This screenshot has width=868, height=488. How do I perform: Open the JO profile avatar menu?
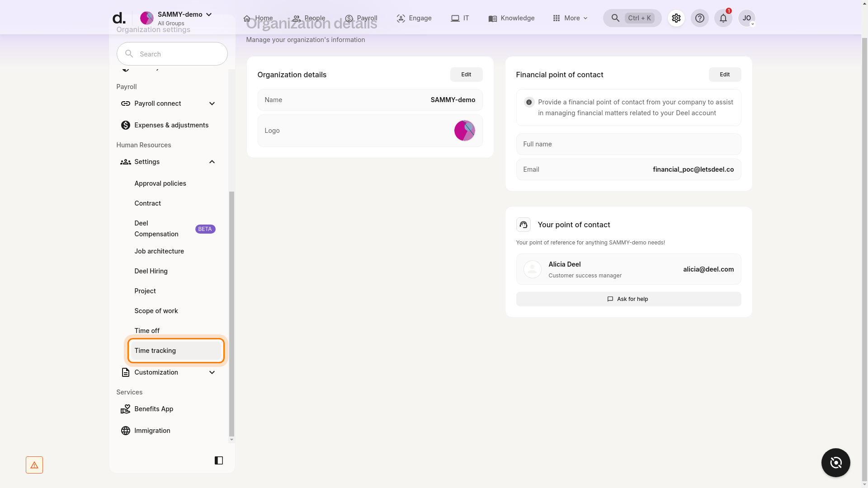click(746, 18)
